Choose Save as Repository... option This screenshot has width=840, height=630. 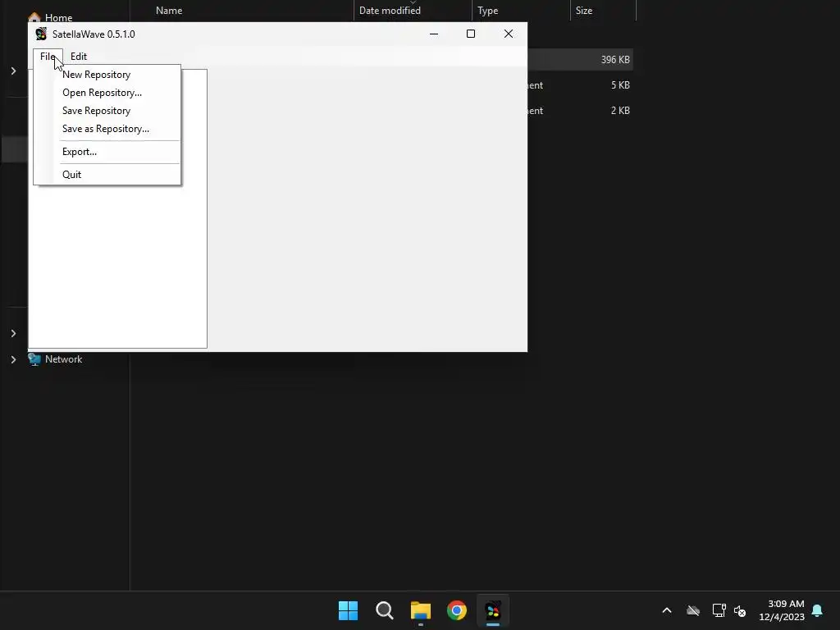pos(107,129)
